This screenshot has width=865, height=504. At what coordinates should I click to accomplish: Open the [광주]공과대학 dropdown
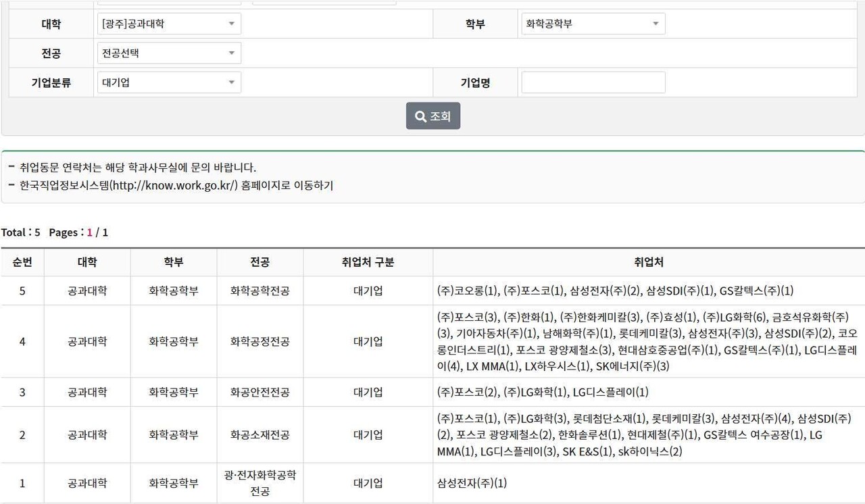169,23
